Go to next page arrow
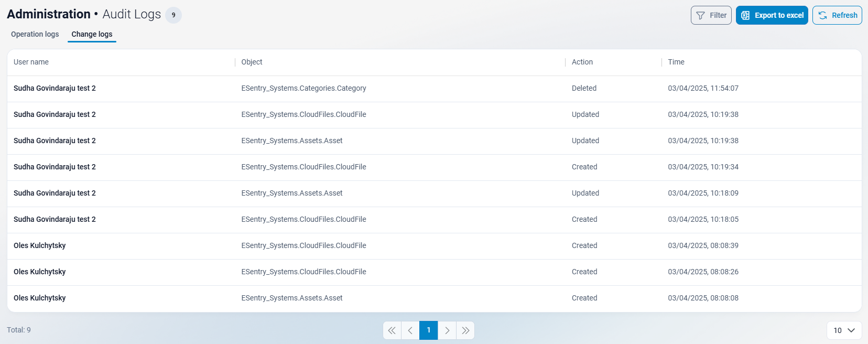868x344 pixels. (447, 330)
